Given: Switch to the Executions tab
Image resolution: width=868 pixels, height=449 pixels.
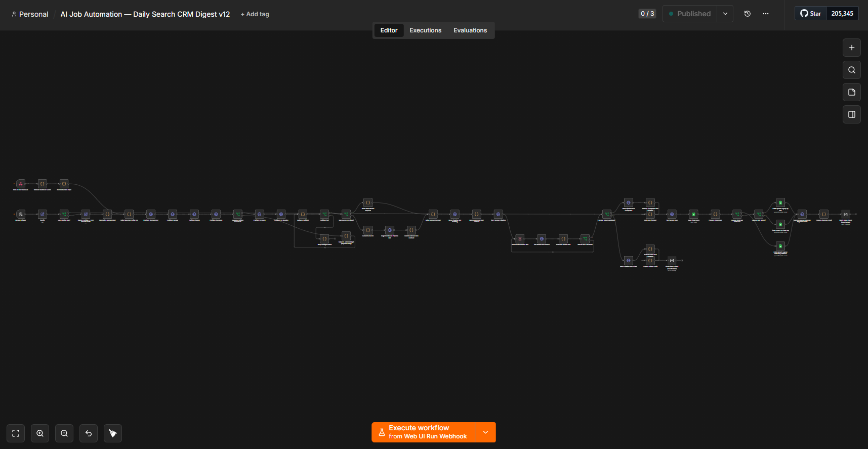Looking at the screenshot, I should [425, 30].
